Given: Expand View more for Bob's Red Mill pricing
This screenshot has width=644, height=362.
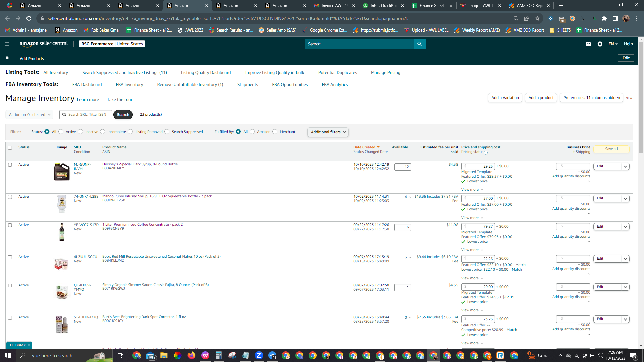Looking at the screenshot, I should (x=472, y=278).
